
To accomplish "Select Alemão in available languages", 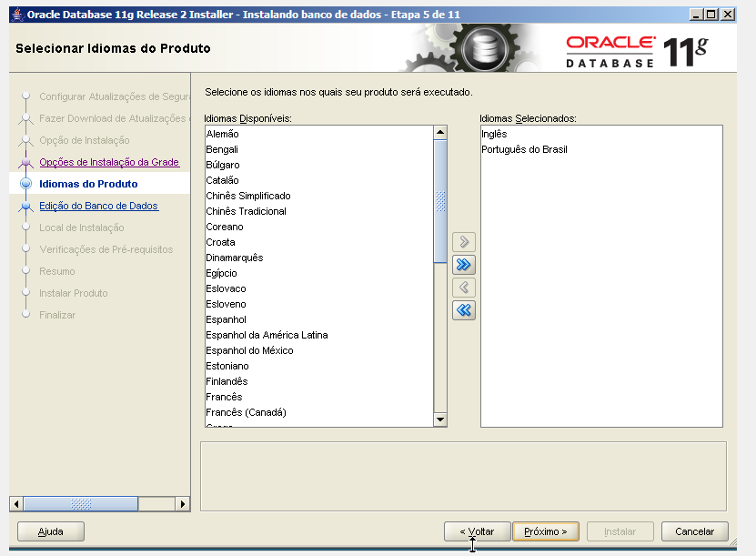I will click(319, 134).
